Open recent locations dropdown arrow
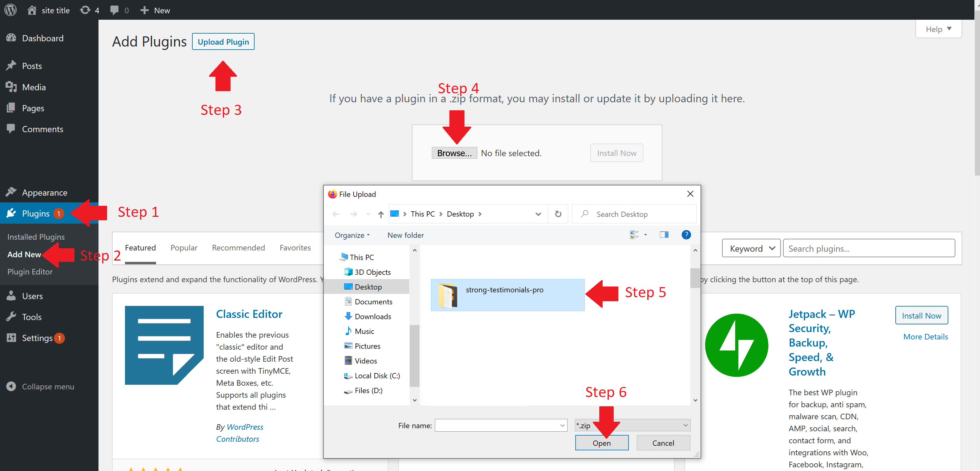Viewport: 980px width, 471px height. (x=368, y=214)
